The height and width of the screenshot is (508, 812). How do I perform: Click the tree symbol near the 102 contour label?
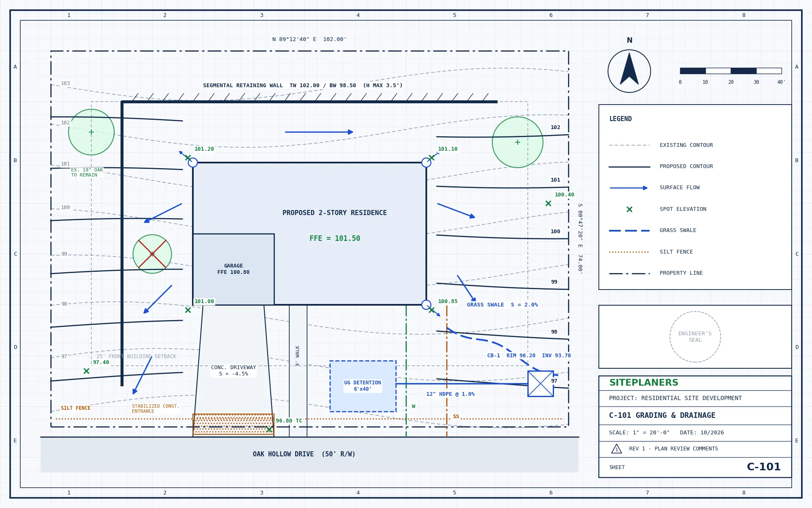(518, 142)
